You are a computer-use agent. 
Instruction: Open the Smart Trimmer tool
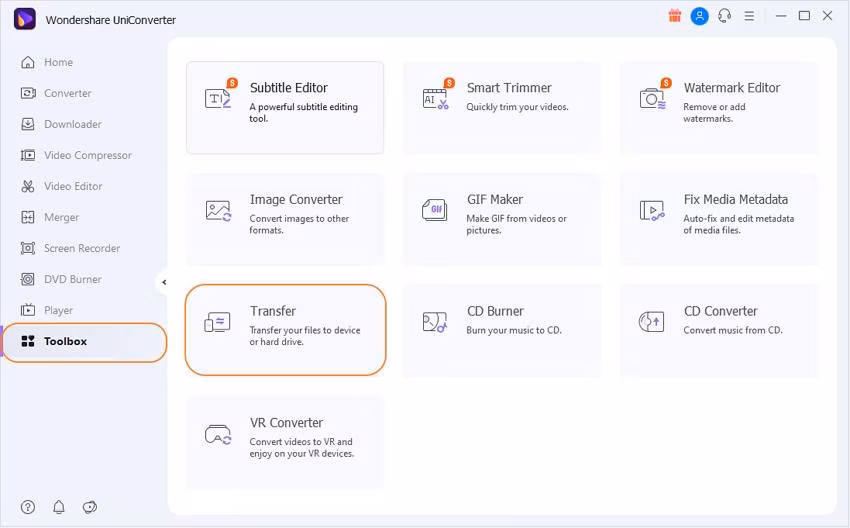tap(502, 107)
